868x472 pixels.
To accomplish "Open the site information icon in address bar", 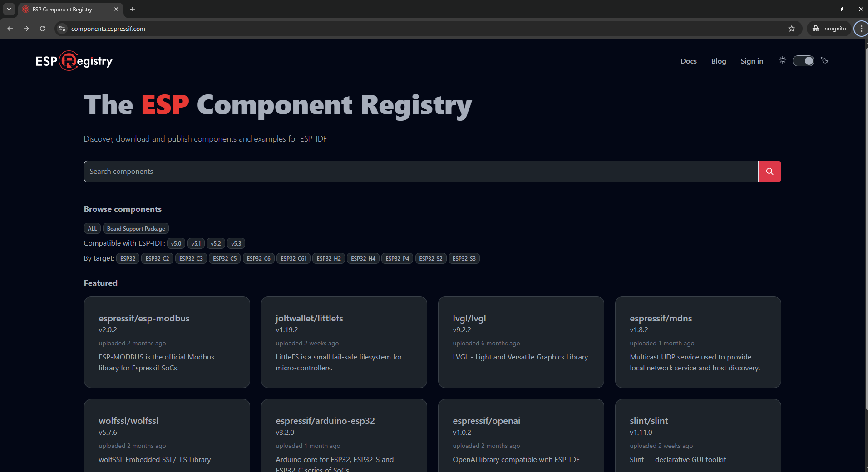I will [x=63, y=29].
